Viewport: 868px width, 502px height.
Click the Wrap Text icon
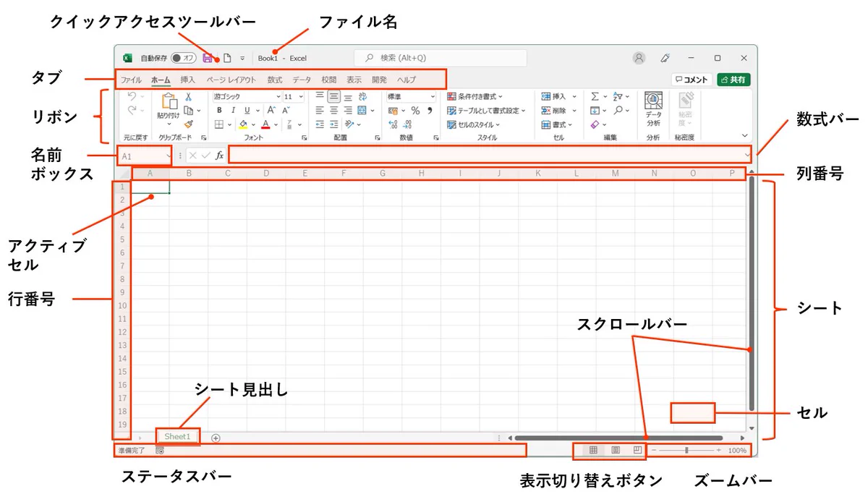click(363, 96)
